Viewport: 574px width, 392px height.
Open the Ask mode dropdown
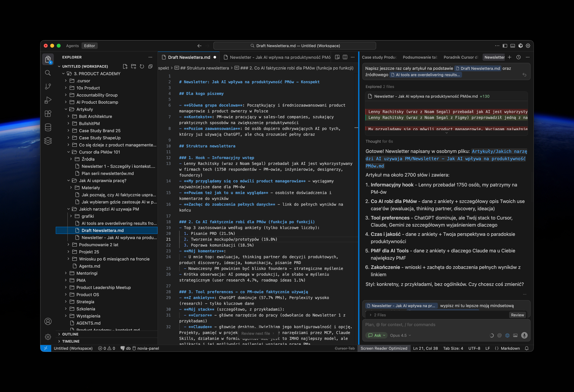tap(376, 335)
